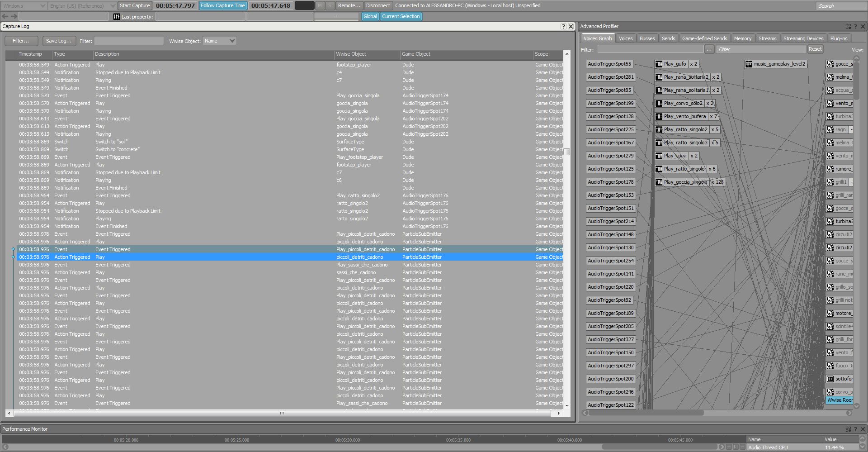This screenshot has width=868, height=452.
Task: Select the AudioTriggerSpot65 node
Action: tap(609, 64)
